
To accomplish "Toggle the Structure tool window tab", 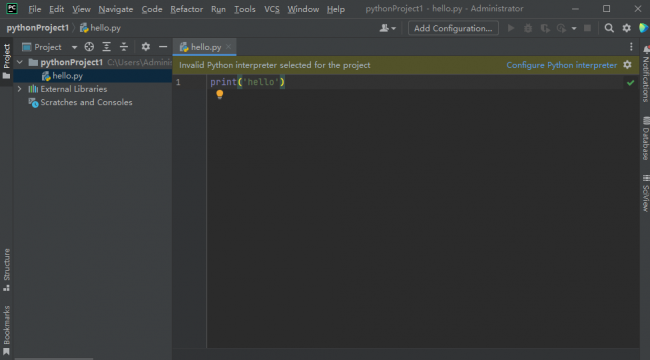I will click(6, 270).
